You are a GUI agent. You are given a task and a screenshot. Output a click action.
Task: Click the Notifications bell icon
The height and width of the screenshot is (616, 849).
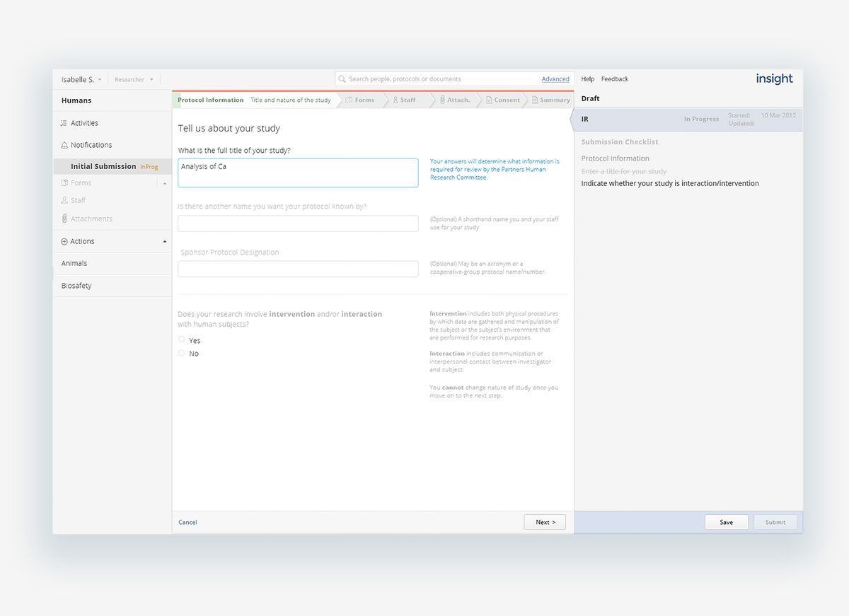tap(64, 145)
